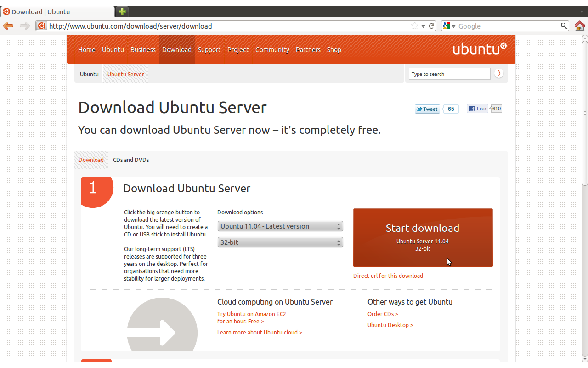Viewport: 588px width, 368px height.
Task: Bookmark this page with the star icon
Action: coord(415,26)
